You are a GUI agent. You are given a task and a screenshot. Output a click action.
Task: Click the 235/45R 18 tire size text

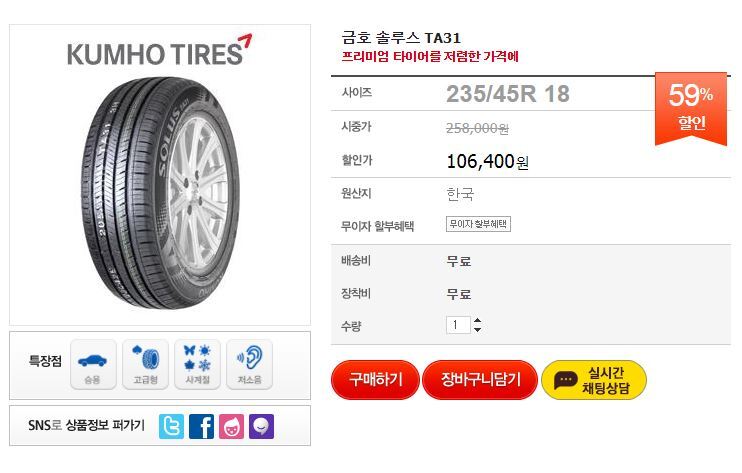508,94
